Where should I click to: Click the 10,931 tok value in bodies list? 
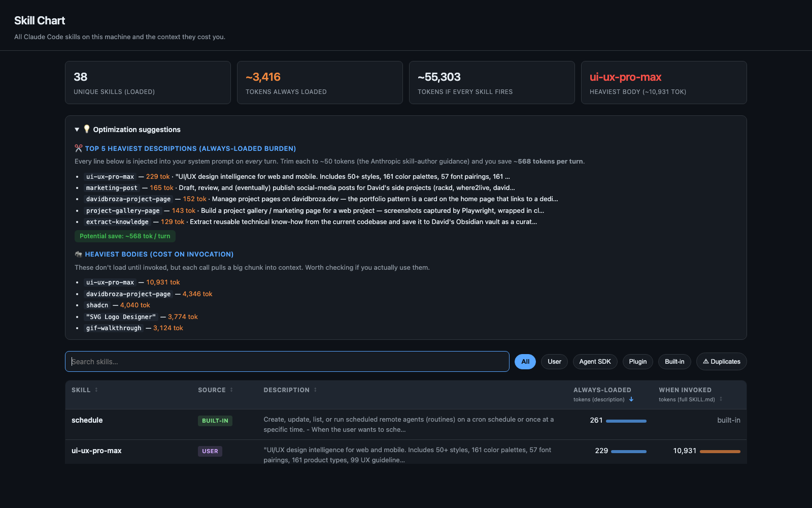(163, 282)
